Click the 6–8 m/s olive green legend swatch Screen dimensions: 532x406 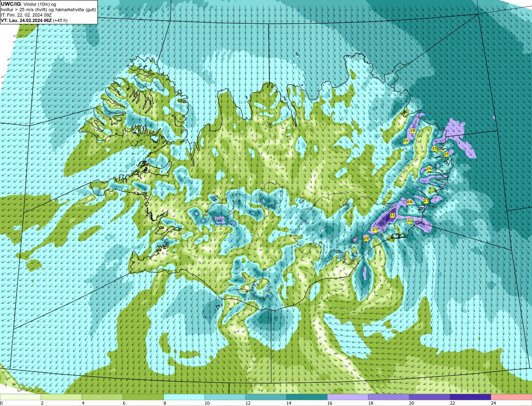click(x=143, y=397)
